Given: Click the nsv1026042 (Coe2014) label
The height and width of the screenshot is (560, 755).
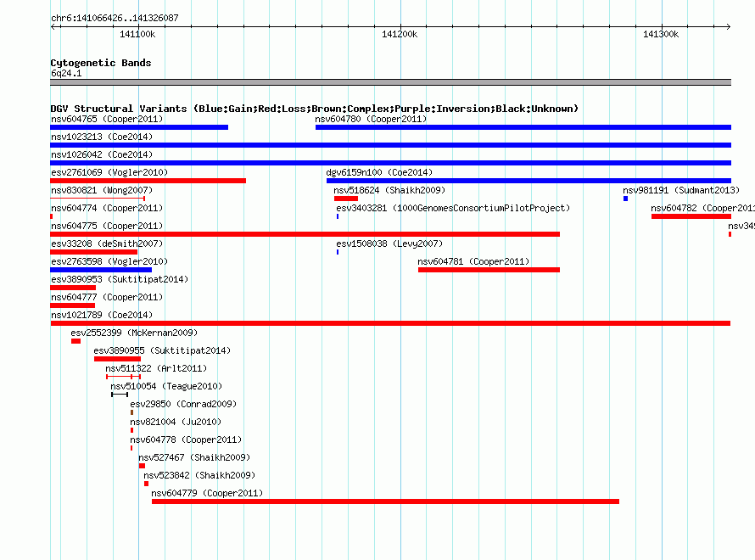Looking at the screenshot, I should 102,154.
